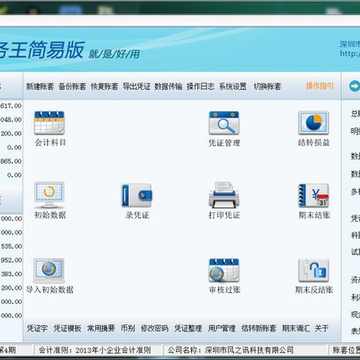Select 常用摘要 in the bottom toolbar

coord(101,328)
